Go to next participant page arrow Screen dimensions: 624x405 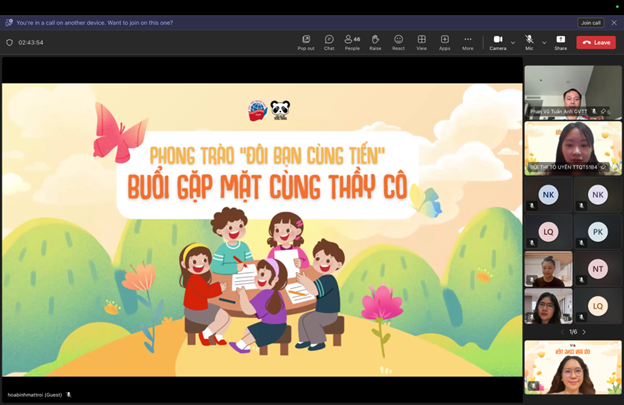point(584,332)
